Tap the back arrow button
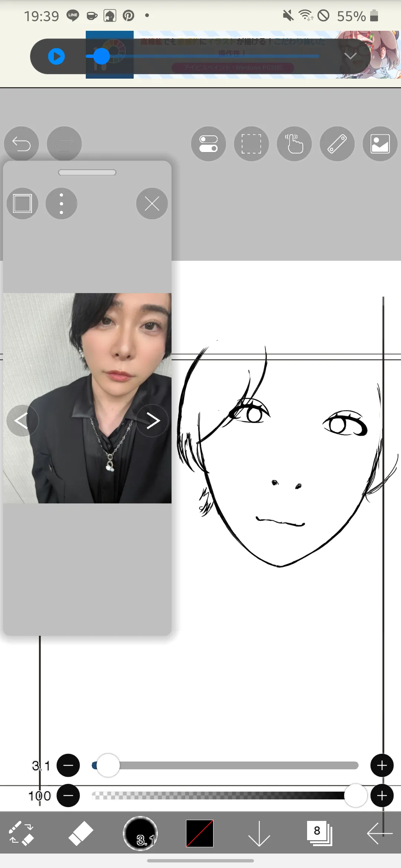The width and height of the screenshot is (401, 868). click(x=379, y=833)
